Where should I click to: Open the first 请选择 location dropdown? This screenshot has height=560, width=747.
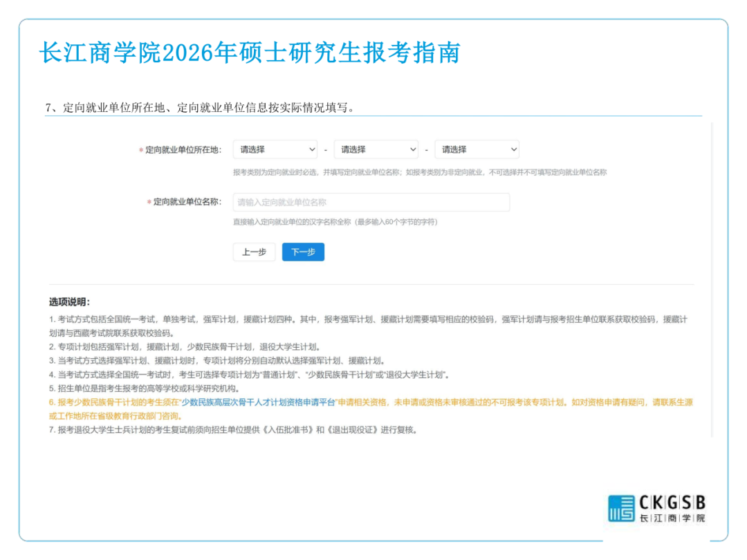coord(275,149)
